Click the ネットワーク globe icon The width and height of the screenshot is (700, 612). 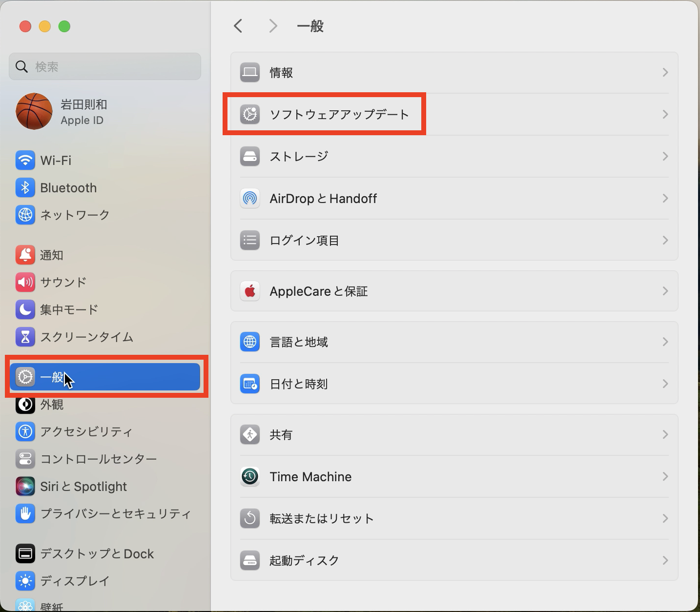coord(25,215)
